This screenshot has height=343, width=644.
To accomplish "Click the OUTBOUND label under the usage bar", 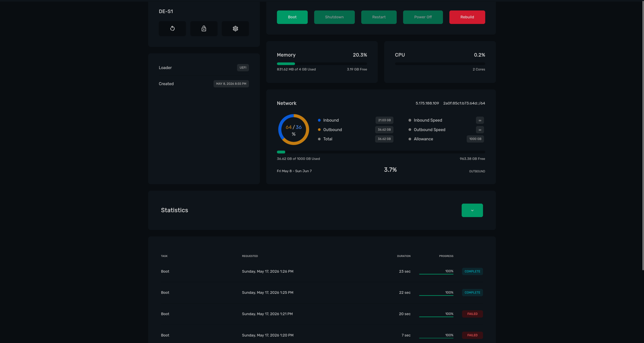I will point(477,171).
